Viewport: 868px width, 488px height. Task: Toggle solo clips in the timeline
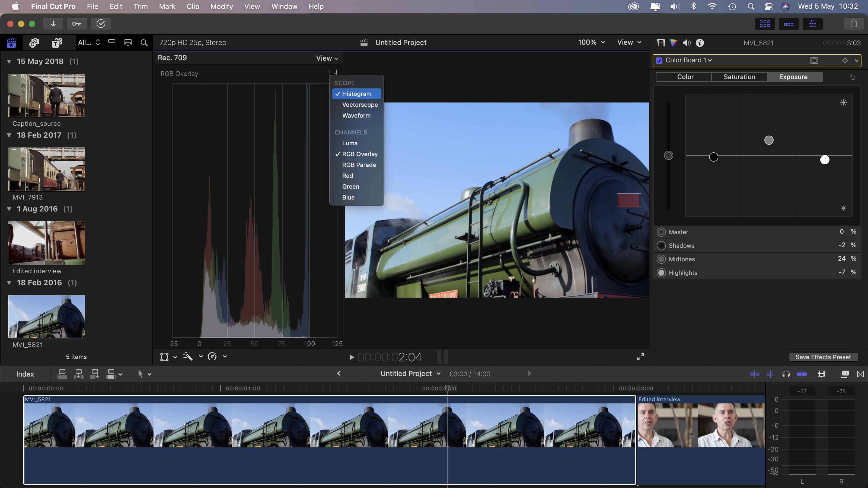click(786, 374)
